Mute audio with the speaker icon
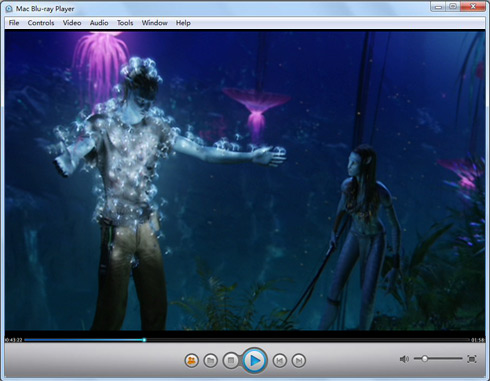 (404, 359)
